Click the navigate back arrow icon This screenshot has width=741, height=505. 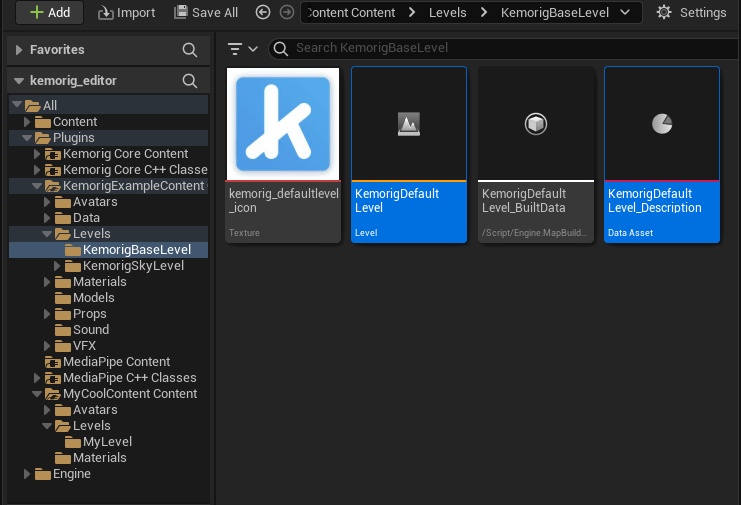point(263,13)
